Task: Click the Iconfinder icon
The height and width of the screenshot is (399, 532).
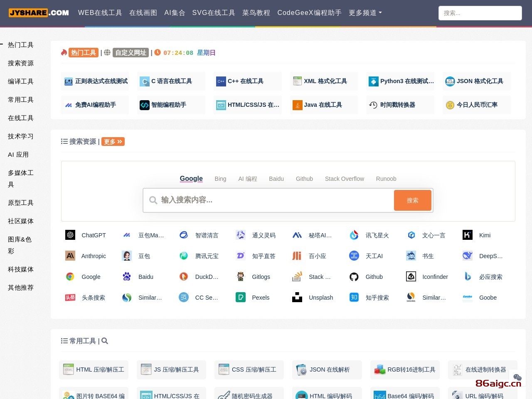Action: (411, 277)
